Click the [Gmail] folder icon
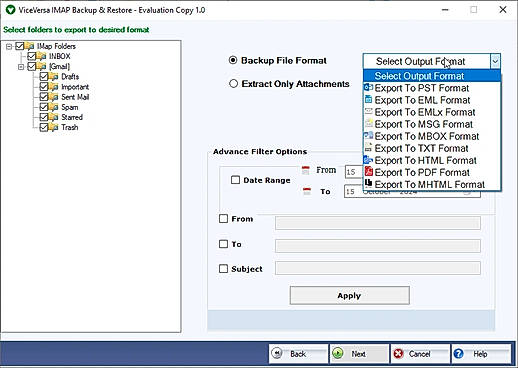 [x=42, y=66]
